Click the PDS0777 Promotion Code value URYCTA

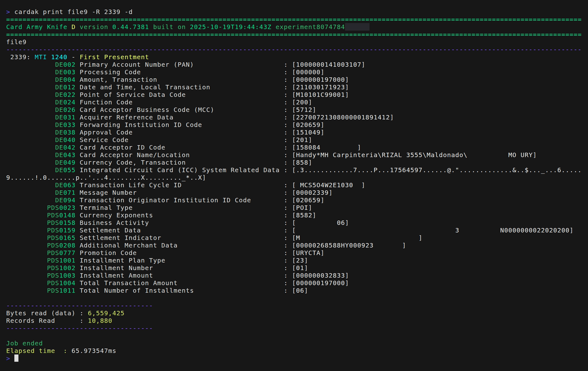(308, 253)
